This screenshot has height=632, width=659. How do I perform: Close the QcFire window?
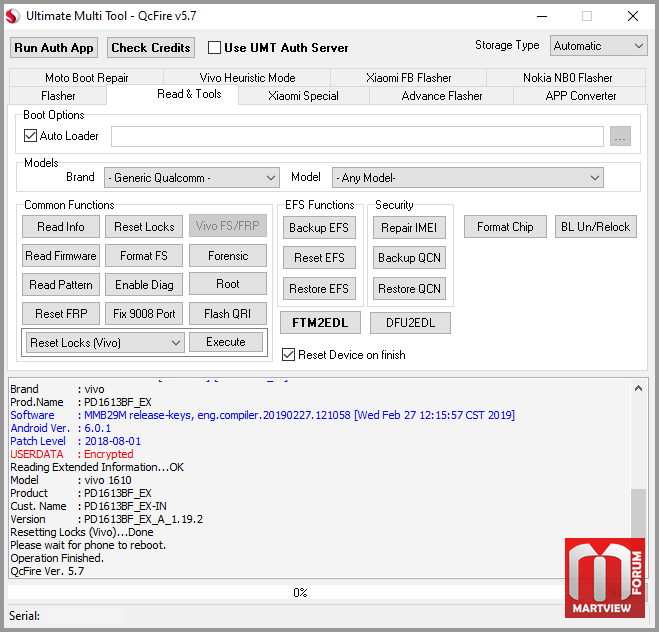point(633,16)
